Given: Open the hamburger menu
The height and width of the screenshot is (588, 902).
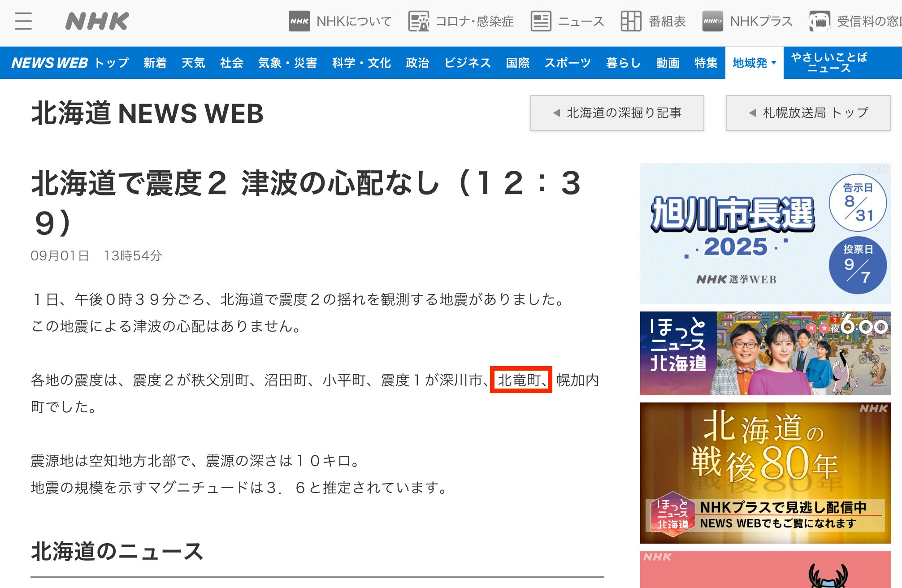Looking at the screenshot, I should click(x=23, y=21).
